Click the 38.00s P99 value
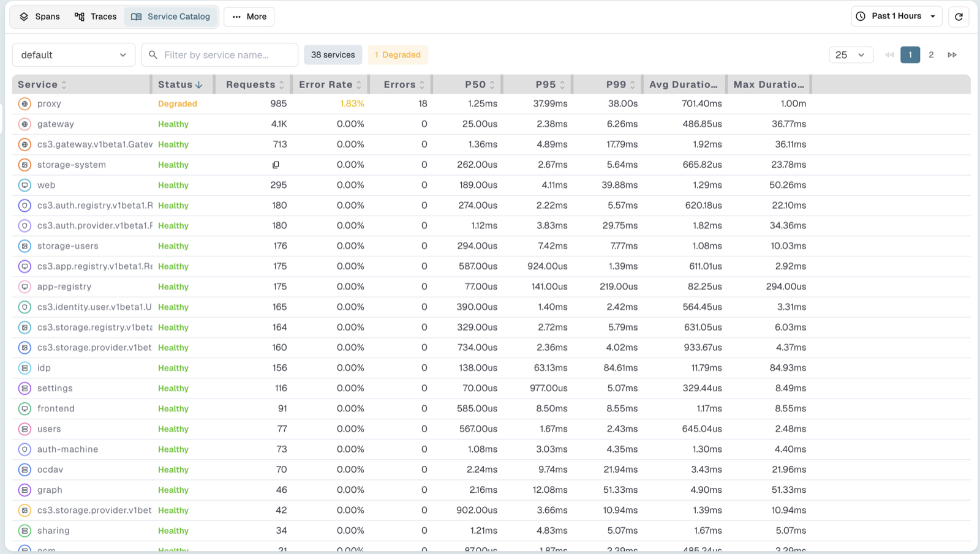Screen dimensions: 980x554 [623, 104]
